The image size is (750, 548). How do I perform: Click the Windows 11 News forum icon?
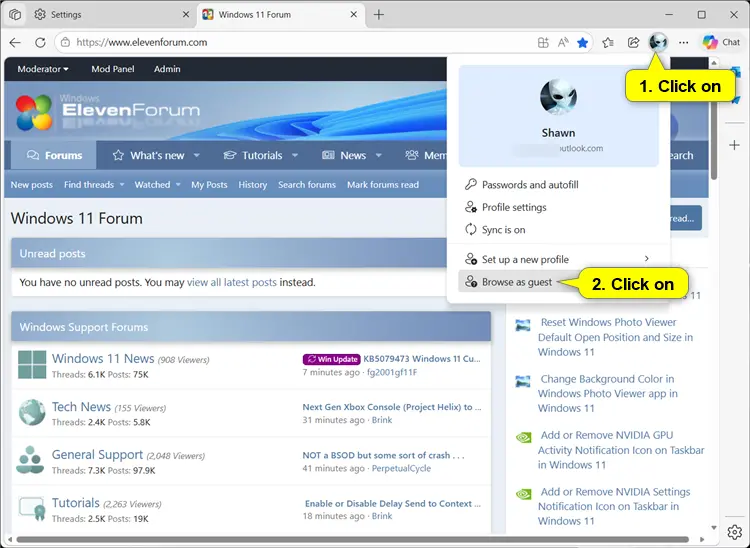click(x=32, y=364)
